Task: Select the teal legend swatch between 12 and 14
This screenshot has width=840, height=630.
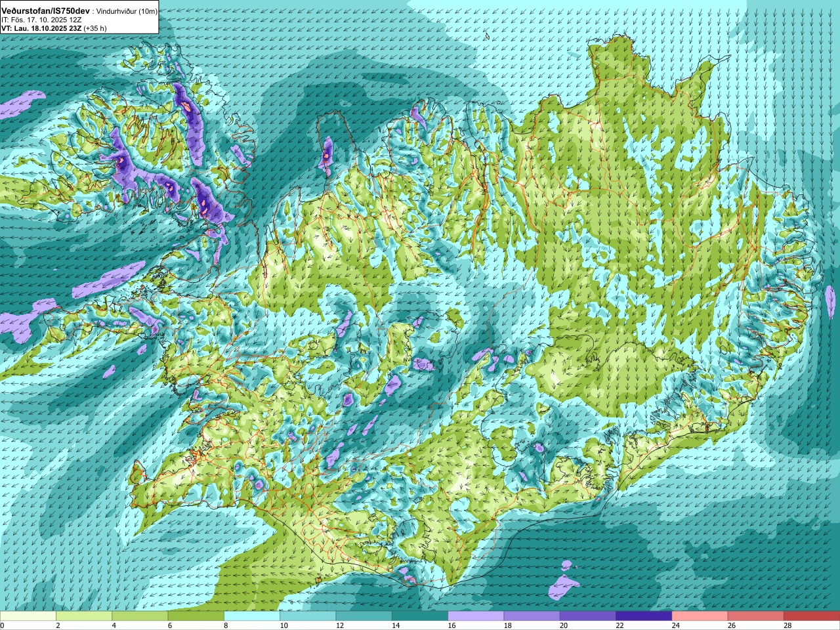Action: click(364, 616)
